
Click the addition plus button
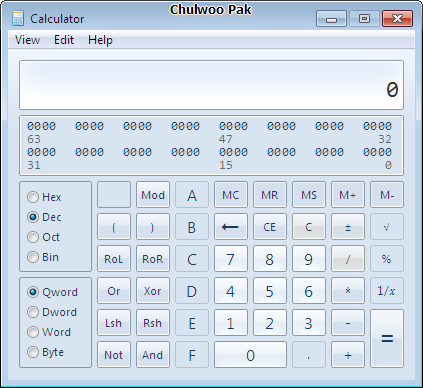click(348, 355)
